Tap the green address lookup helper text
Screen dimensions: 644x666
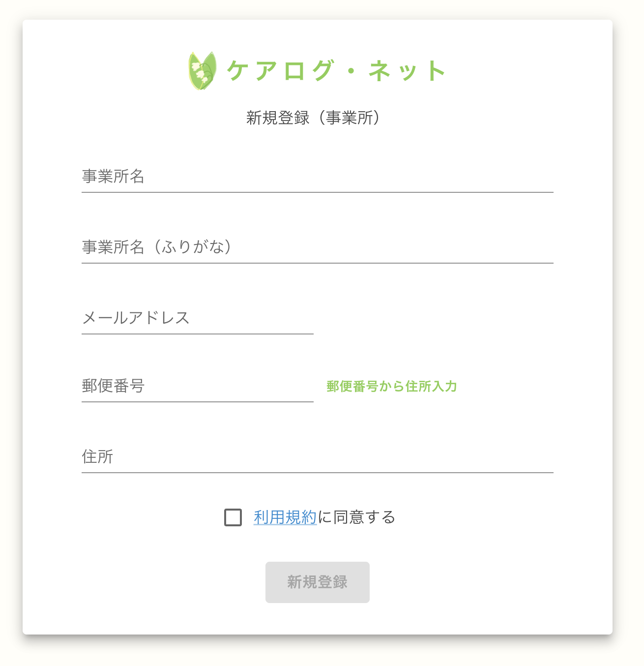click(x=392, y=387)
